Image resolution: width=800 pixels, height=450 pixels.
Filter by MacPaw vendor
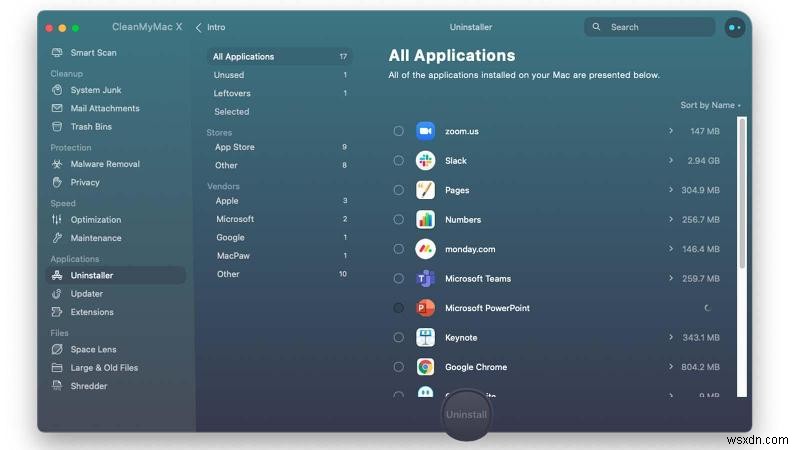click(280, 256)
